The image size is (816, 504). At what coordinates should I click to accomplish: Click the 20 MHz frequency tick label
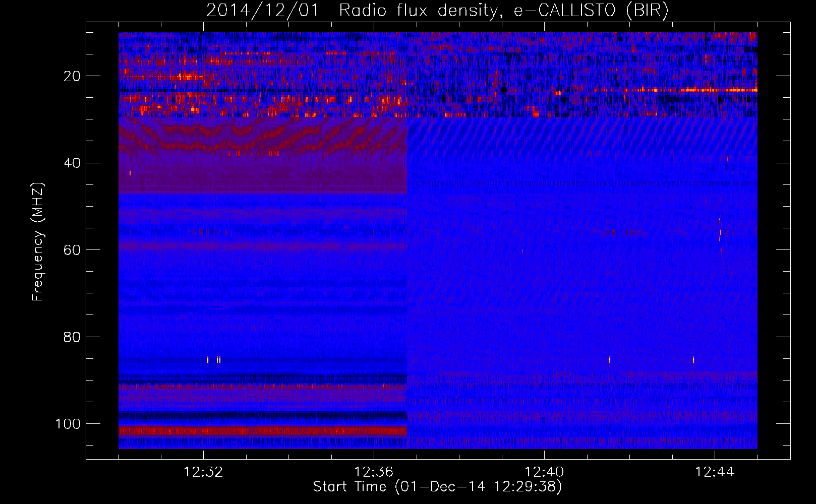72,76
